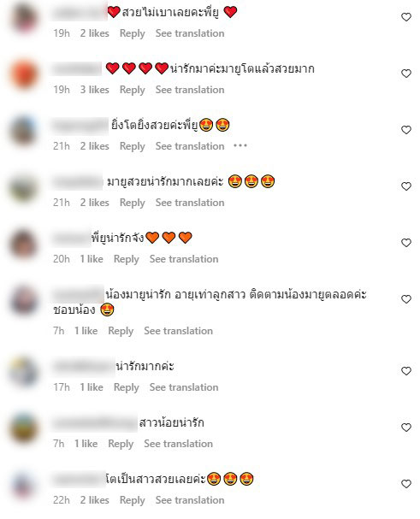Image resolution: width=420 pixels, height=519 pixels.
Task: View 2 likes on the 22h comment
Action: (95, 500)
